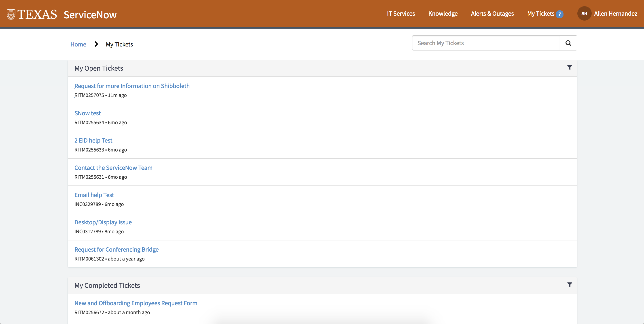Select ticket number INC0329789 text
The width and height of the screenshot is (644, 324).
point(87,204)
